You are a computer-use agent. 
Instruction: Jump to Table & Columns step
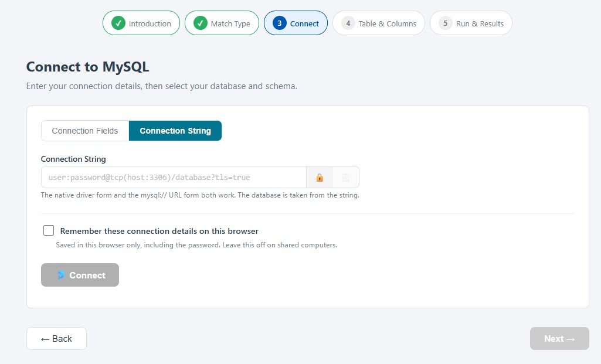point(379,23)
